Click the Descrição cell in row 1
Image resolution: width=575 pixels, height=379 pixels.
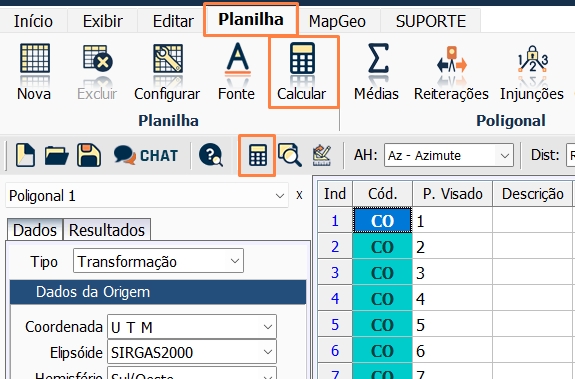(x=532, y=220)
